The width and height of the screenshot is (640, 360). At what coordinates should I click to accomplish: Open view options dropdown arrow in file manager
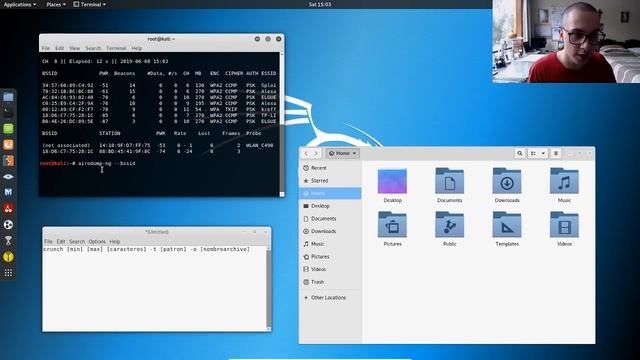(543, 153)
